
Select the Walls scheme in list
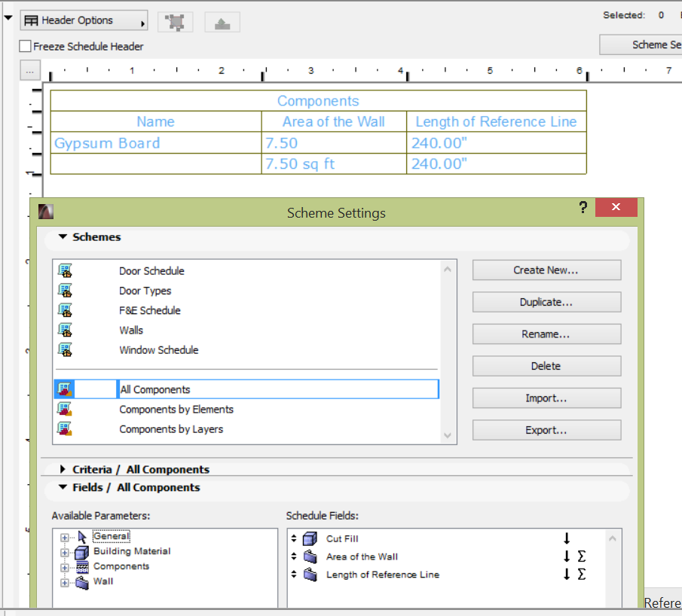point(131,330)
